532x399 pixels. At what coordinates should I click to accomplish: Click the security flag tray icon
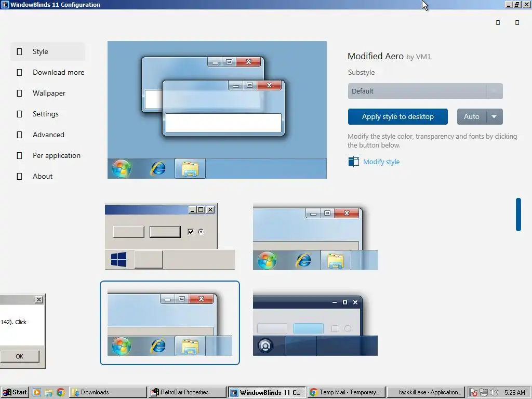click(x=473, y=393)
